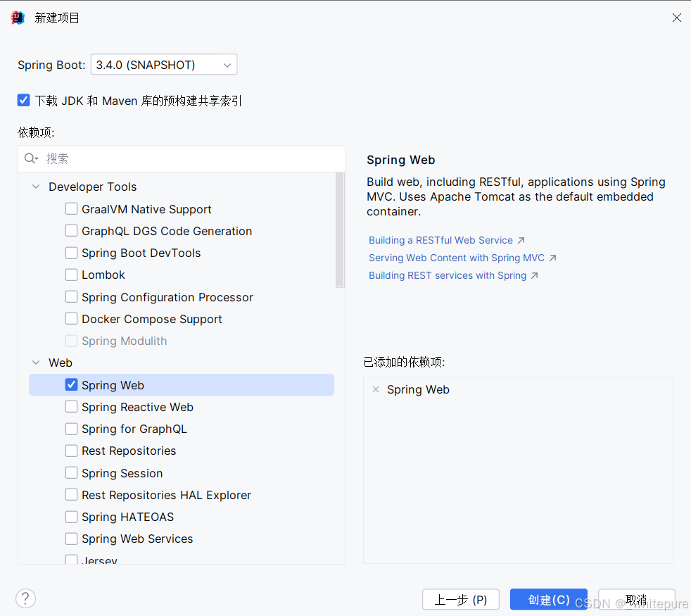The height and width of the screenshot is (616, 691).
Task: Click arrow icon beside Serving Web Content link
Action: point(552,258)
